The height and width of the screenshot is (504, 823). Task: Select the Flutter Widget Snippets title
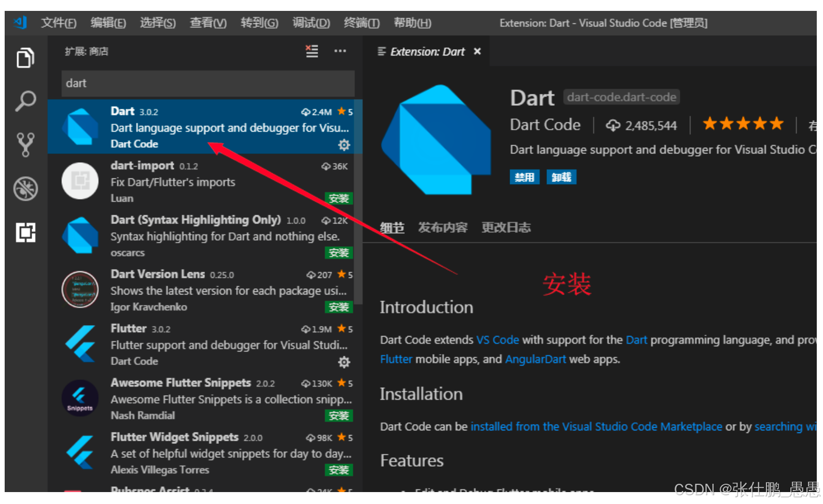point(174,438)
